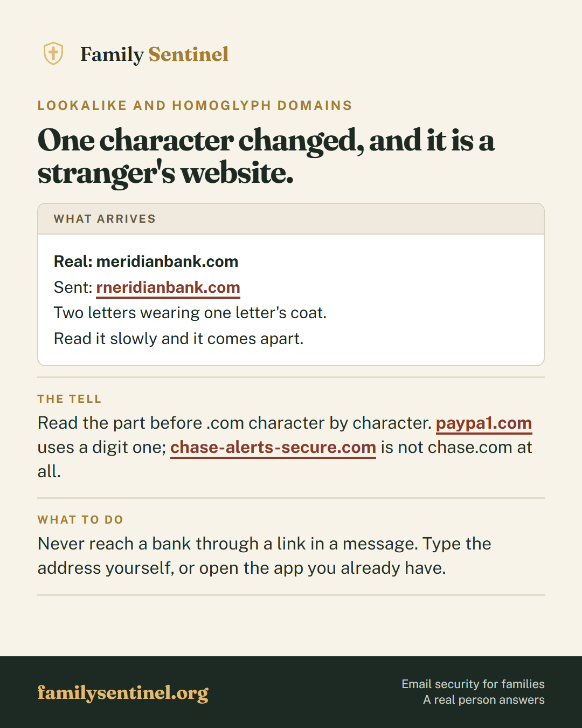This screenshot has width=582, height=728.
Task: Click the Family Sentinel shield logo icon
Action: 53,54
